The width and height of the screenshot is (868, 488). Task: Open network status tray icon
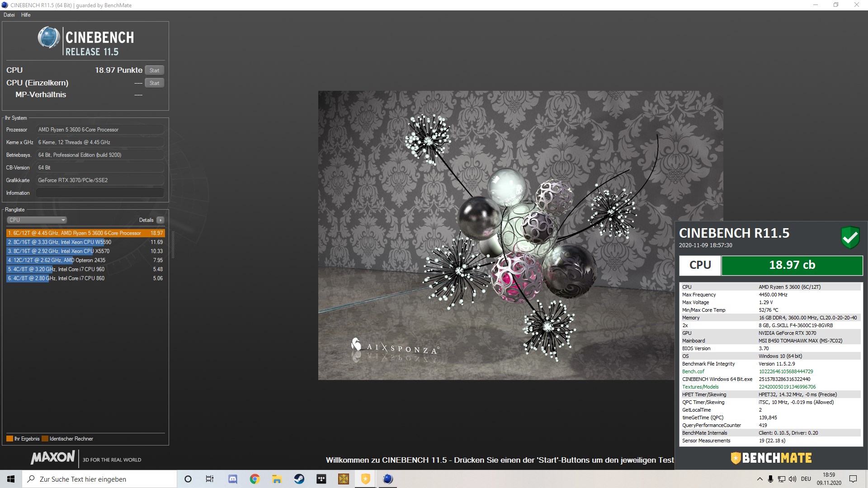click(782, 479)
